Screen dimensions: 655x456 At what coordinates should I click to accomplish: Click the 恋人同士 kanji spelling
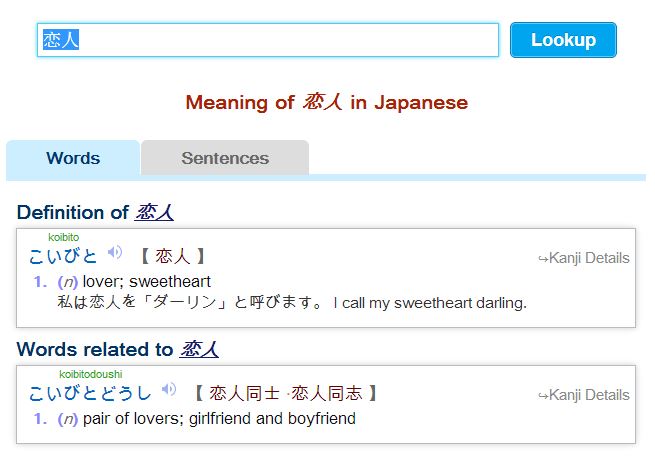tap(244, 393)
